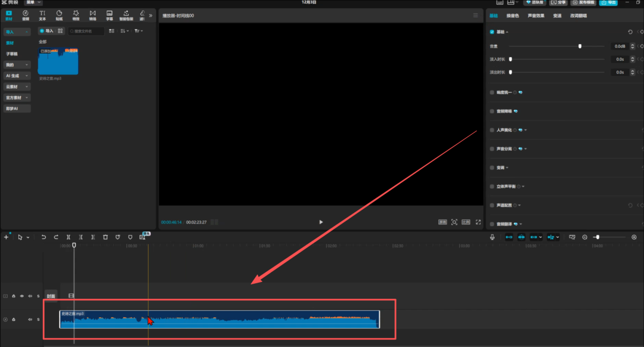Image resolution: width=644 pixels, height=347 pixels.
Task: Expand the 云素材 cloud material dropdown
Action: 17,86
